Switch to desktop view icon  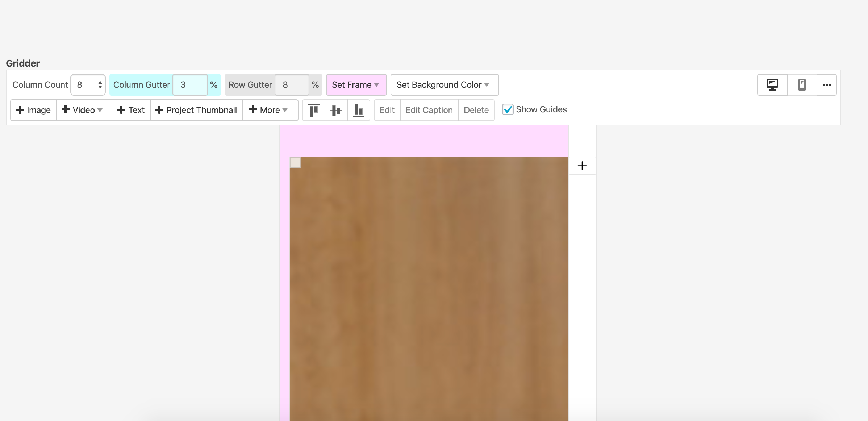tap(772, 85)
